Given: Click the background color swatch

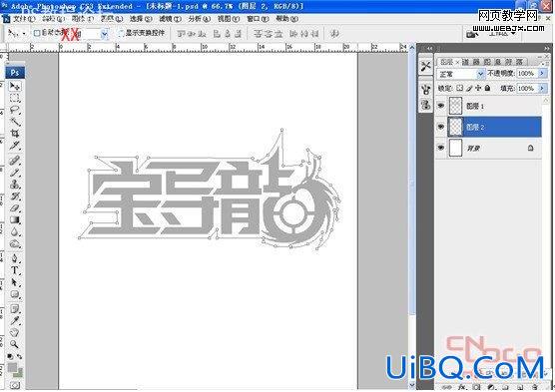Looking at the screenshot, I should click(20, 374).
